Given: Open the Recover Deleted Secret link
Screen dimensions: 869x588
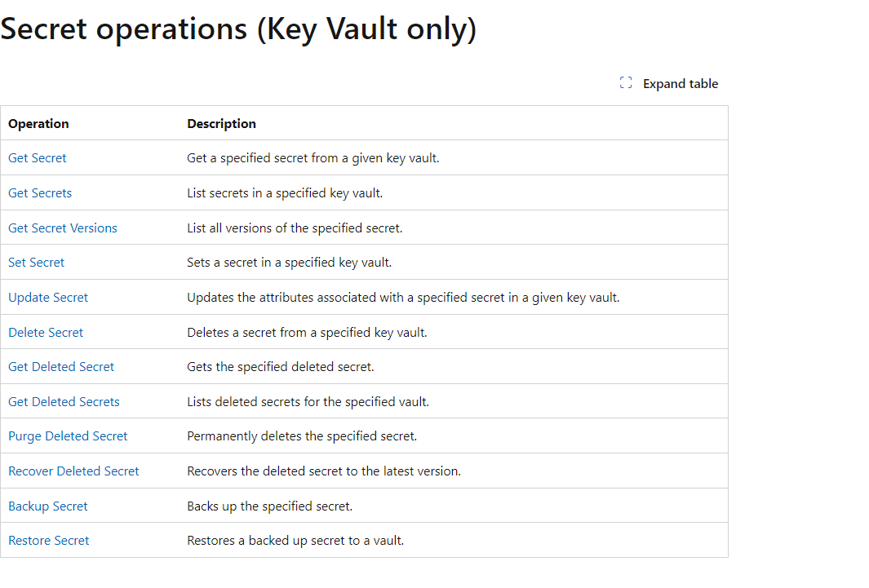Looking at the screenshot, I should pos(73,471).
